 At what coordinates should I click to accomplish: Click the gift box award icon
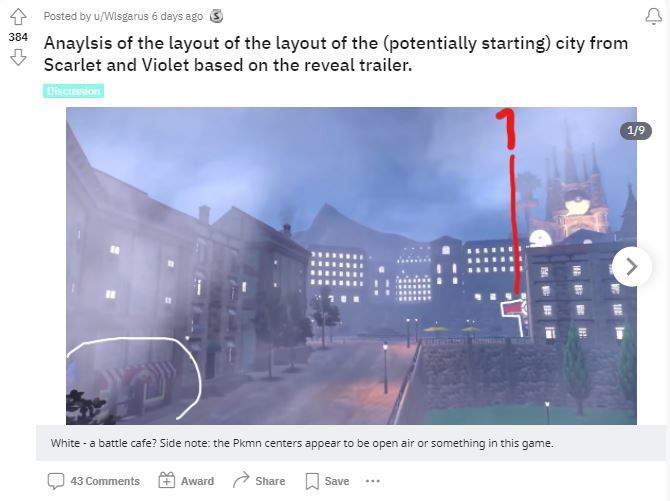[167, 481]
